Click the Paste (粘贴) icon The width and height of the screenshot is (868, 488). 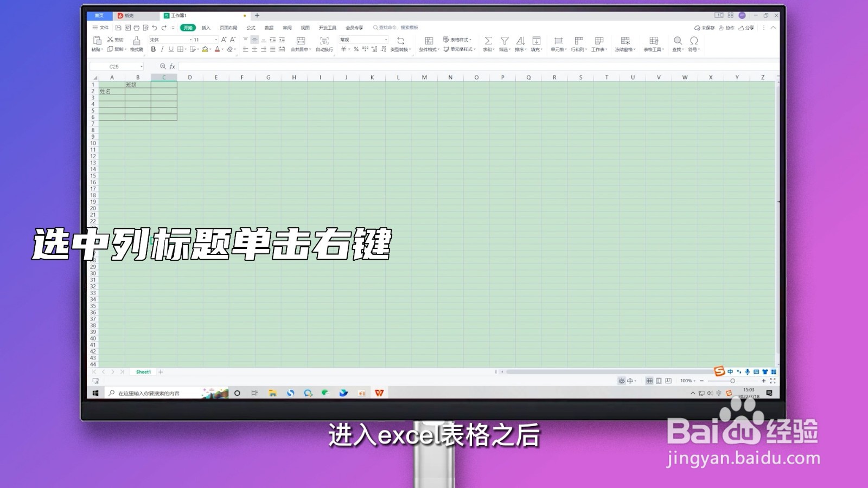tap(97, 41)
